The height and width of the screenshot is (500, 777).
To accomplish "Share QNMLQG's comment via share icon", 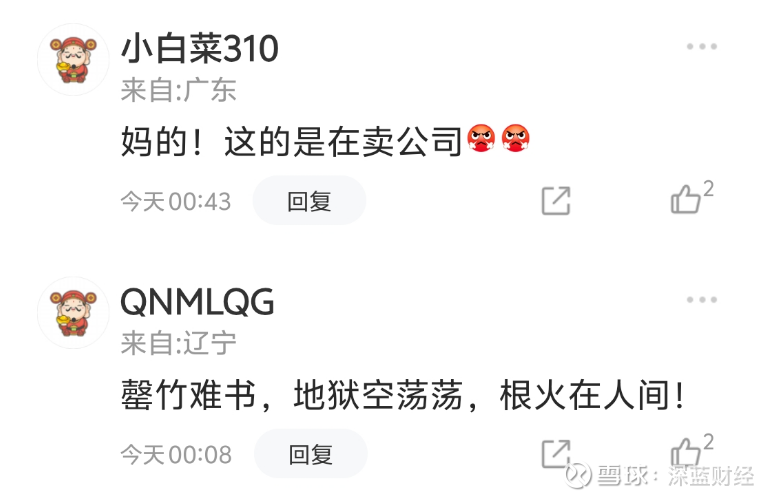I will (555, 453).
